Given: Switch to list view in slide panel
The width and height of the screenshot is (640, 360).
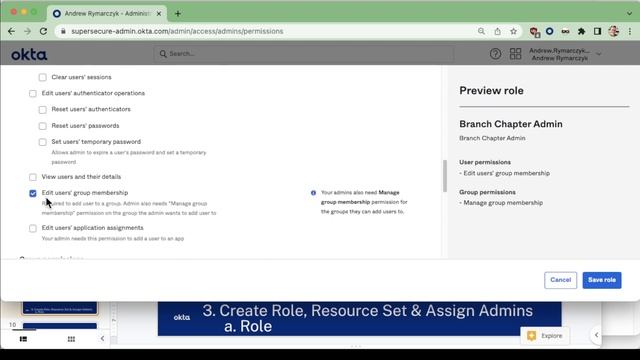Looking at the screenshot, I should click(23, 339).
